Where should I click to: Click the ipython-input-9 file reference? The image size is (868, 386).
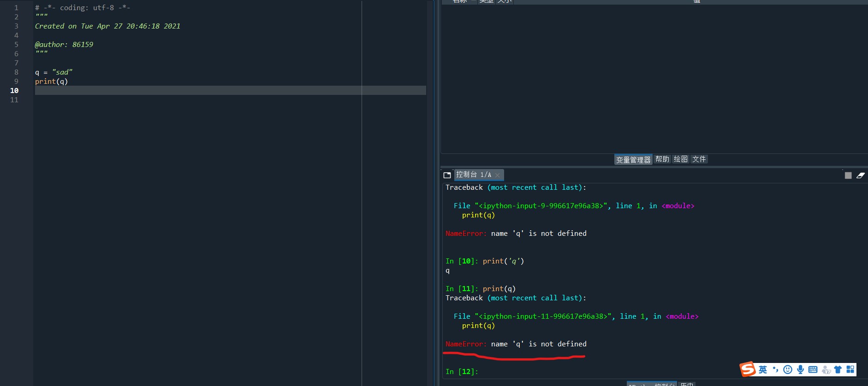[541, 206]
